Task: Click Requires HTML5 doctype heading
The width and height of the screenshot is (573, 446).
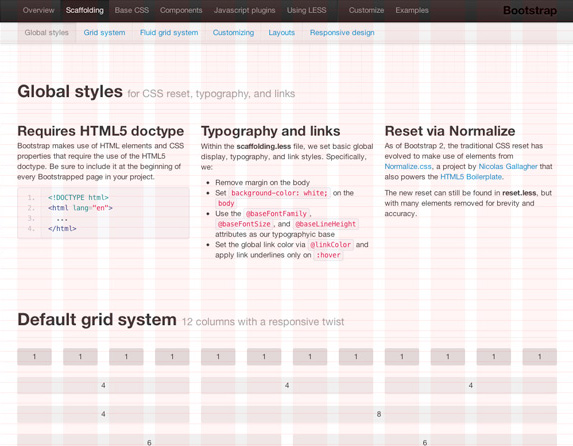Action: tap(101, 131)
